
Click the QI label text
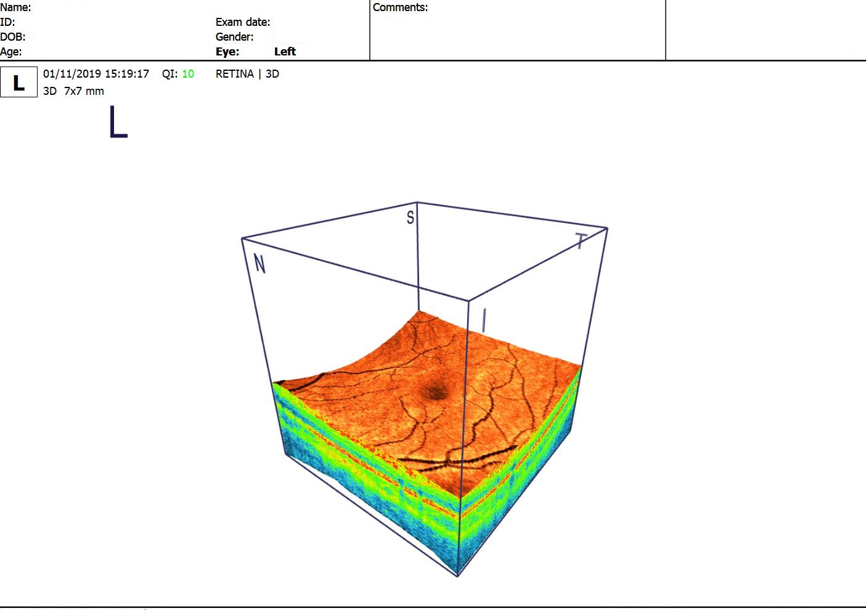click(x=170, y=74)
